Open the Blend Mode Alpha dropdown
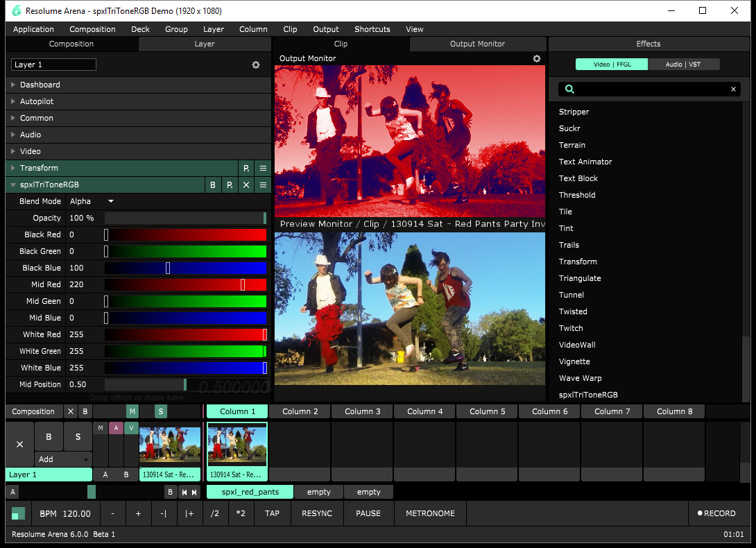Screen dimensions: 756x548 pyautogui.click(x=92, y=201)
